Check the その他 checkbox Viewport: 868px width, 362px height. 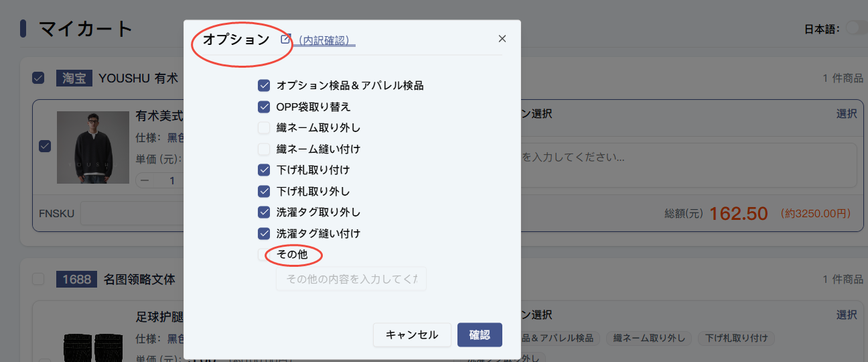click(x=264, y=255)
